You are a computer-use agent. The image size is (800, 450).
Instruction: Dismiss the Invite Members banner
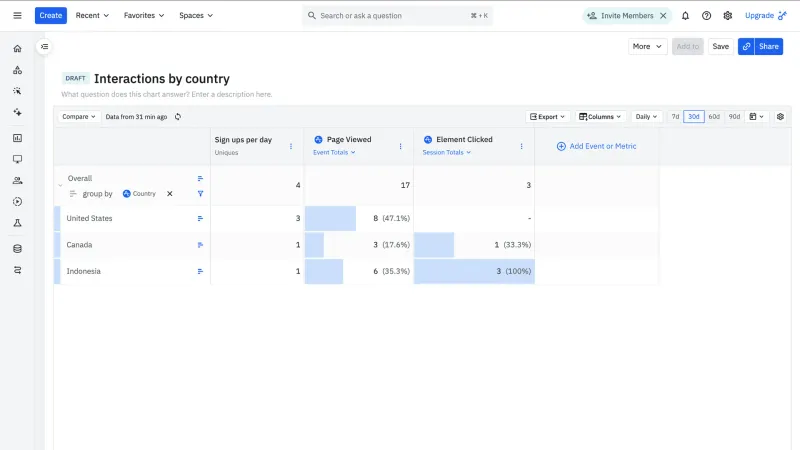[663, 16]
